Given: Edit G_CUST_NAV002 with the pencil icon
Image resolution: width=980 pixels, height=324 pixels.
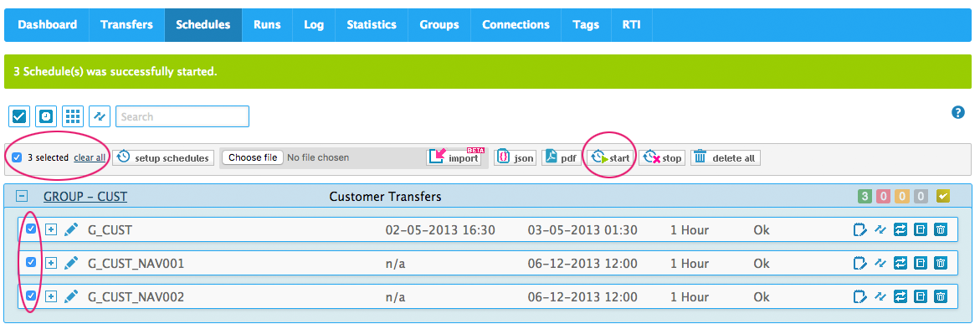Looking at the screenshot, I should coord(71,296).
